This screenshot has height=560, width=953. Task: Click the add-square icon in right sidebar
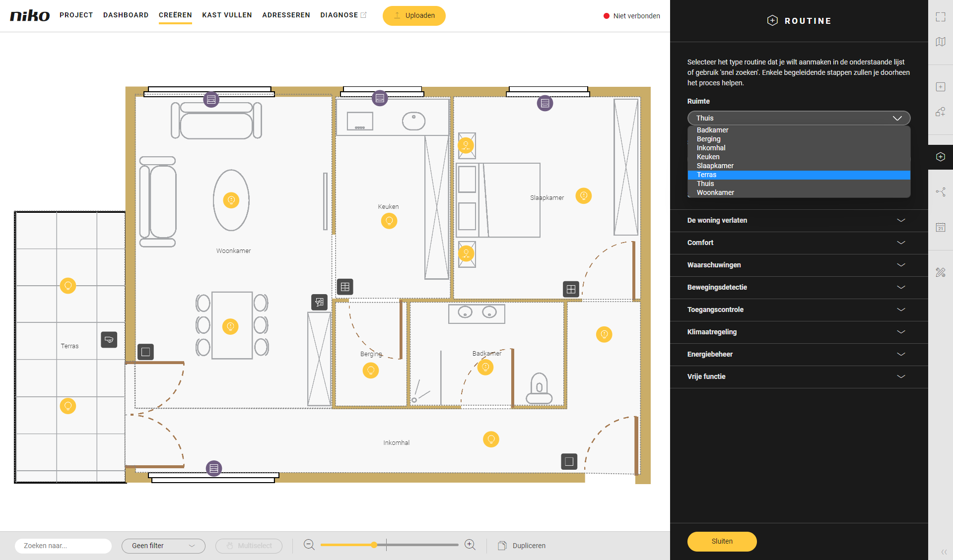(941, 87)
